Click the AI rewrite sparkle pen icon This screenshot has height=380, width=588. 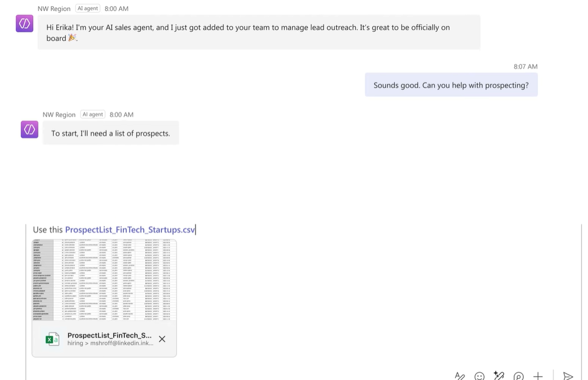pyautogui.click(x=499, y=376)
